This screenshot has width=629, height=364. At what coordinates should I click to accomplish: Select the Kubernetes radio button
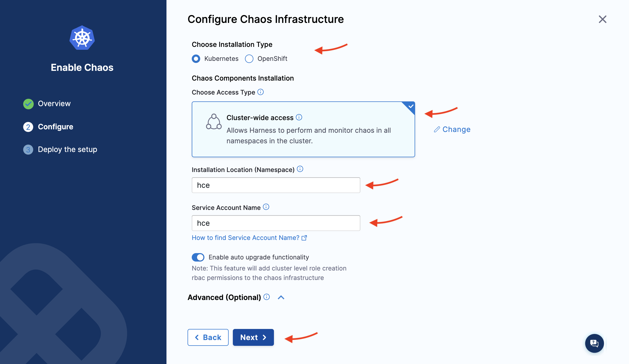coord(196,58)
